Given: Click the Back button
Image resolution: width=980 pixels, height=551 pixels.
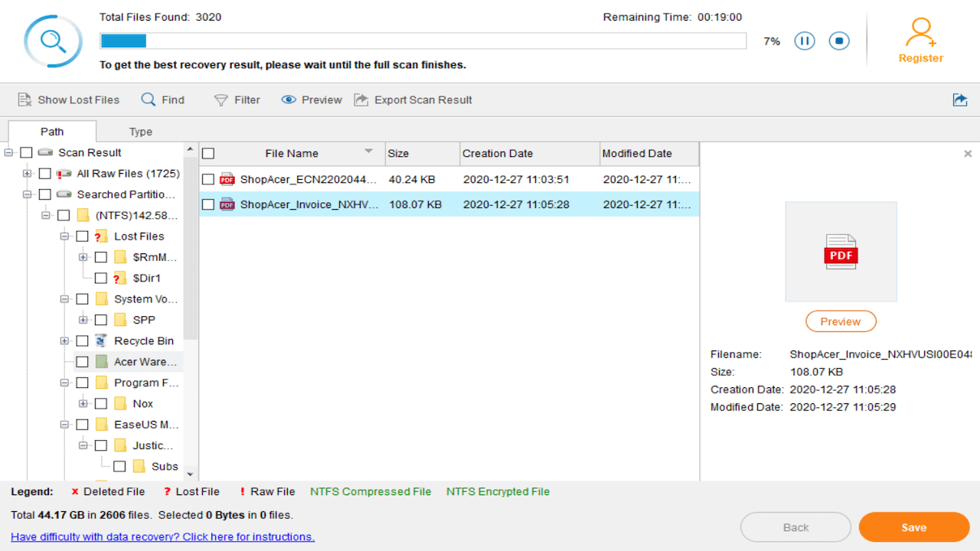Looking at the screenshot, I should coord(795,527).
